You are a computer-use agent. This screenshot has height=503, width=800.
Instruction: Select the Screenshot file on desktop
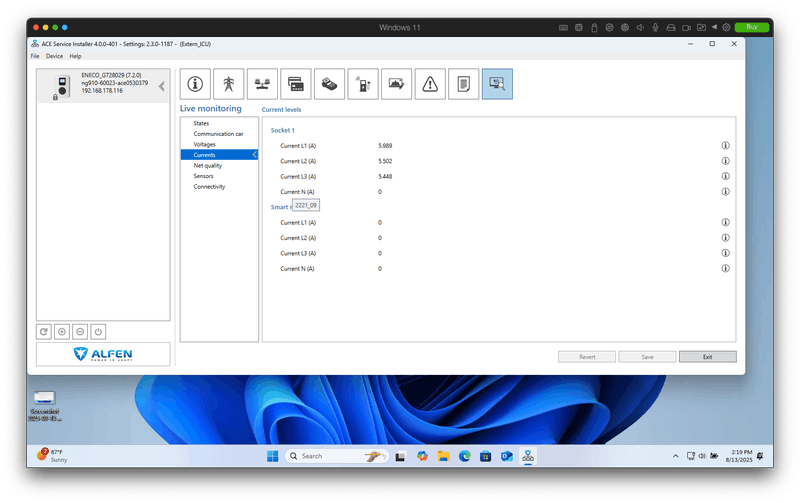pyautogui.click(x=44, y=406)
